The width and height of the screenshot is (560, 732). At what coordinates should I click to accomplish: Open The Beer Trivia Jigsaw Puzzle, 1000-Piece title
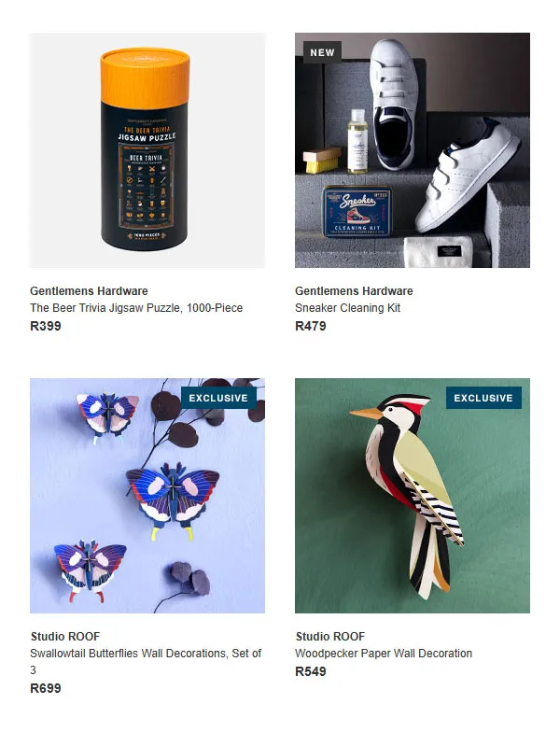[x=136, y=308]
